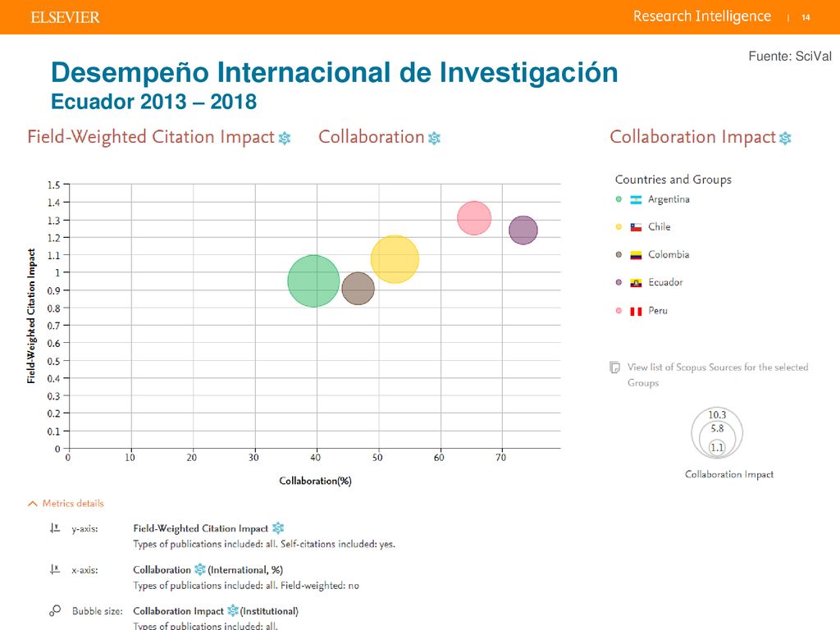Click the Collaboration(%) x-axis title
The height and width of the screenshot is (630, 840).
[316, 481]
